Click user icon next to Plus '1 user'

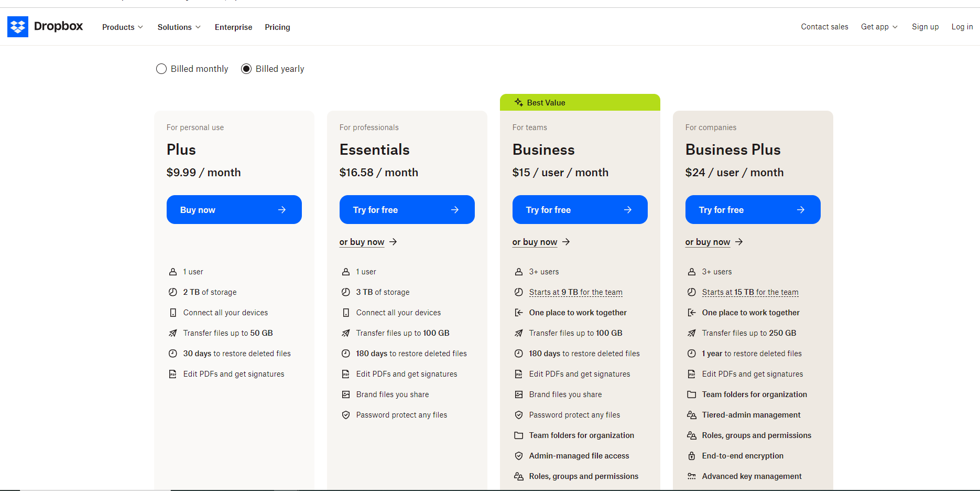[173, 272]
